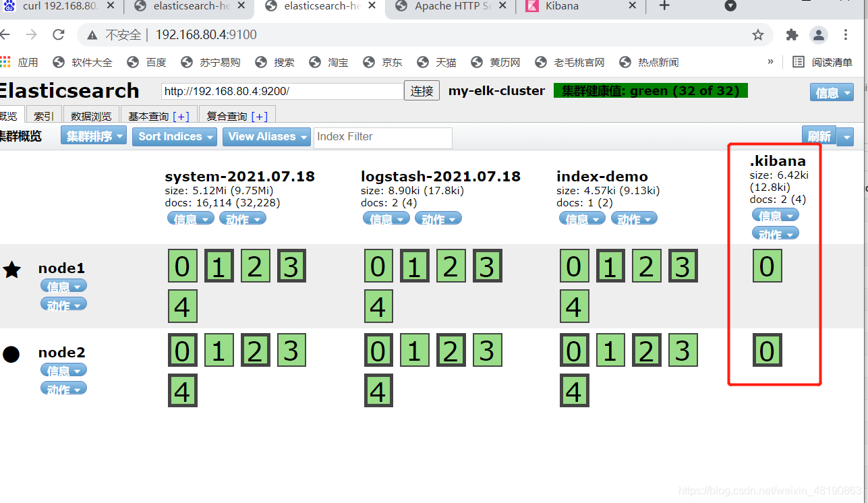This screenshot has width=868, height=503.
Task: Open the Chrome profile avatar
Action: (819, 34)
